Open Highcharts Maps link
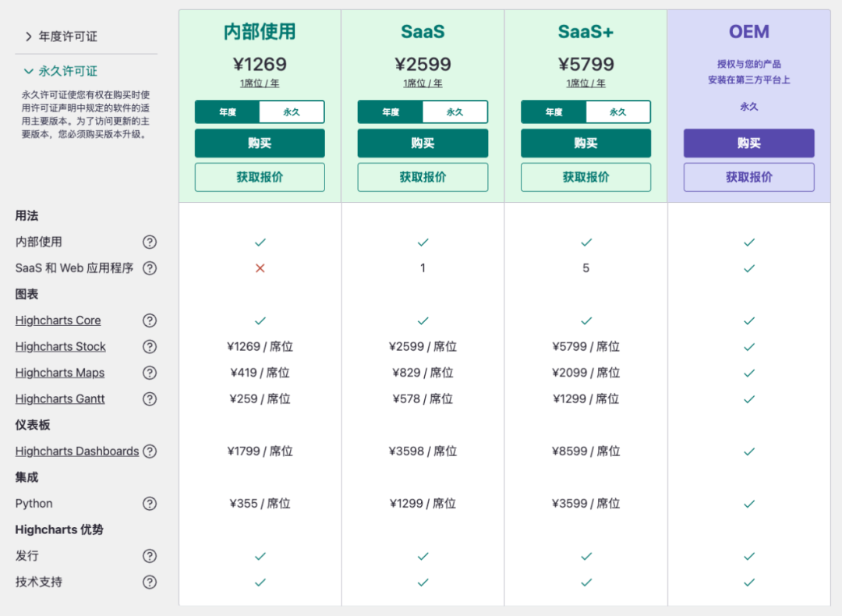 [59, 373]
